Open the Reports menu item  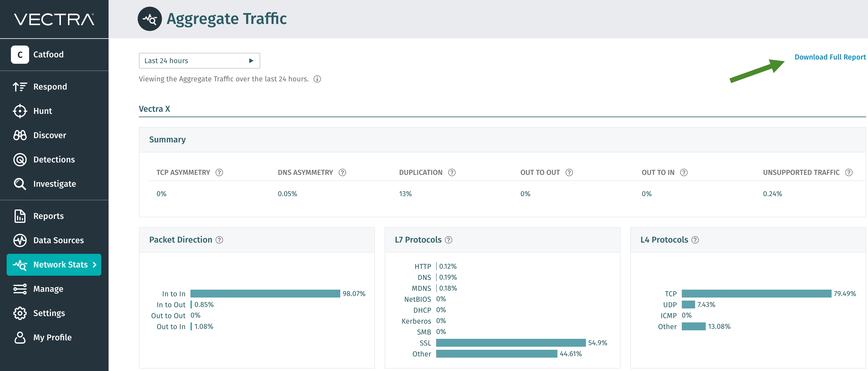coord(48,216)
